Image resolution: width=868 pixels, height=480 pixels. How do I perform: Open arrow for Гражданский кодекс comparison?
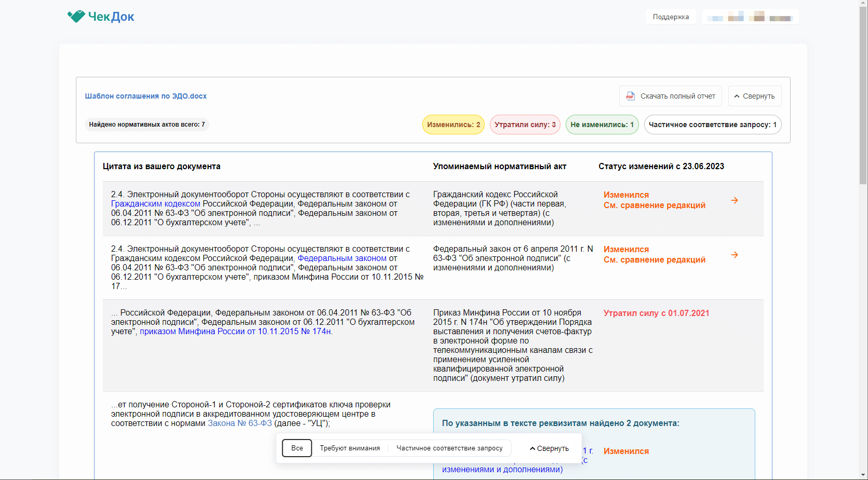(735, 200)
